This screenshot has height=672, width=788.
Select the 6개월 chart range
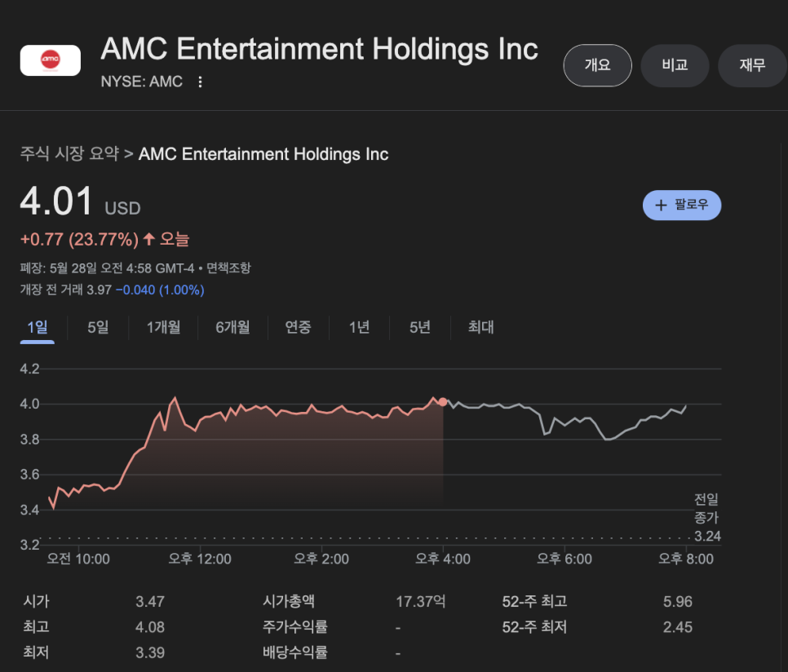click(232, 328)
